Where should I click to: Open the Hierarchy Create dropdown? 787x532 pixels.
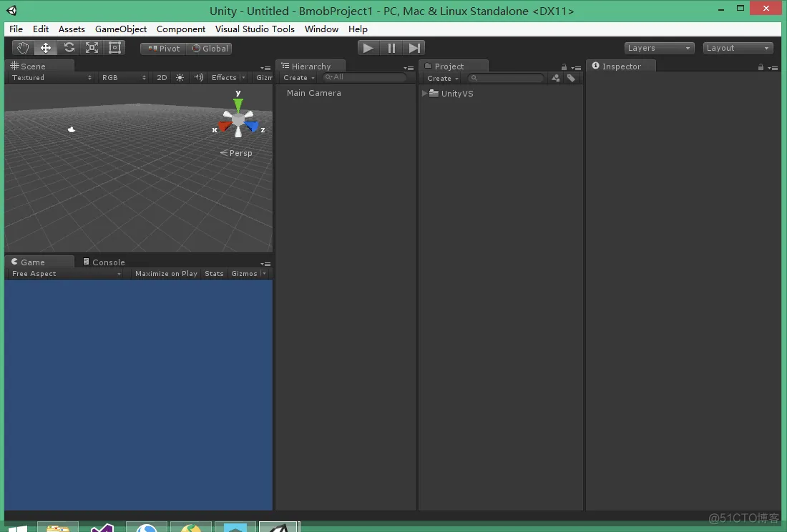click(x=299, y=78)
